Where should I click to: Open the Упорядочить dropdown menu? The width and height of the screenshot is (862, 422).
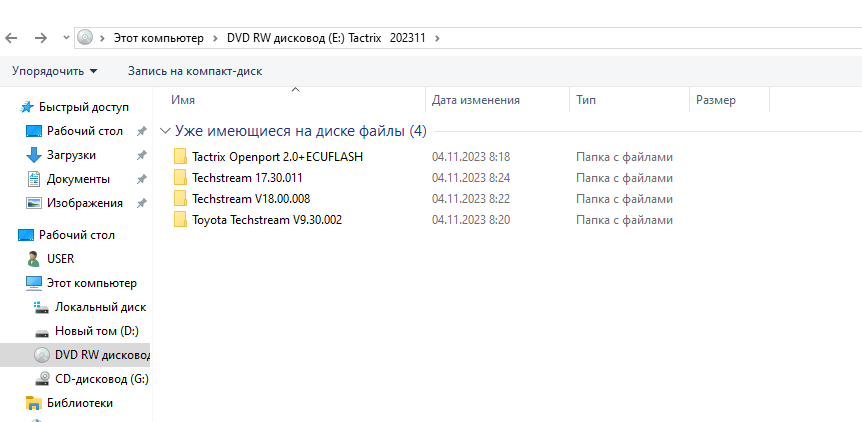[x=55, y=71]
